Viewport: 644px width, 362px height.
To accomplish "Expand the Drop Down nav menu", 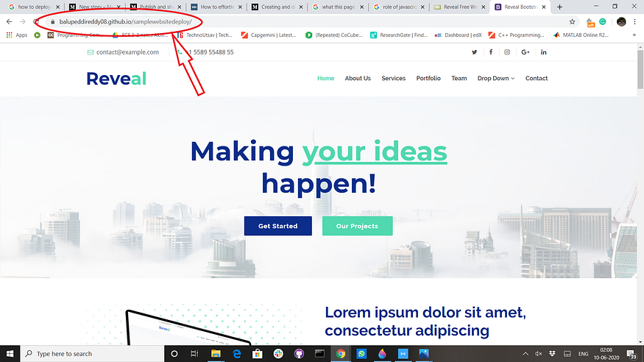I will pyautogui.click(x=496, y=79).
